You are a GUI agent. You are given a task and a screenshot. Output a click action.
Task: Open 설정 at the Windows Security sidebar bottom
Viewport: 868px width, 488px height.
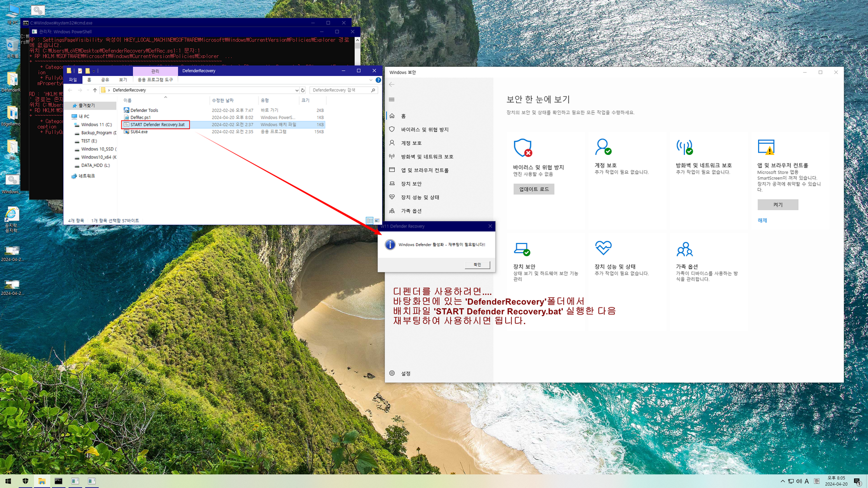coord(439,374)
